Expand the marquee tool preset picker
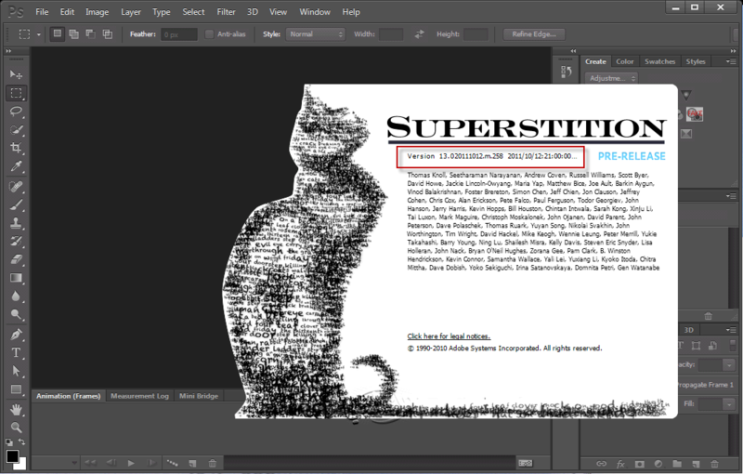 pyautogui.click(x=38, y=35)
